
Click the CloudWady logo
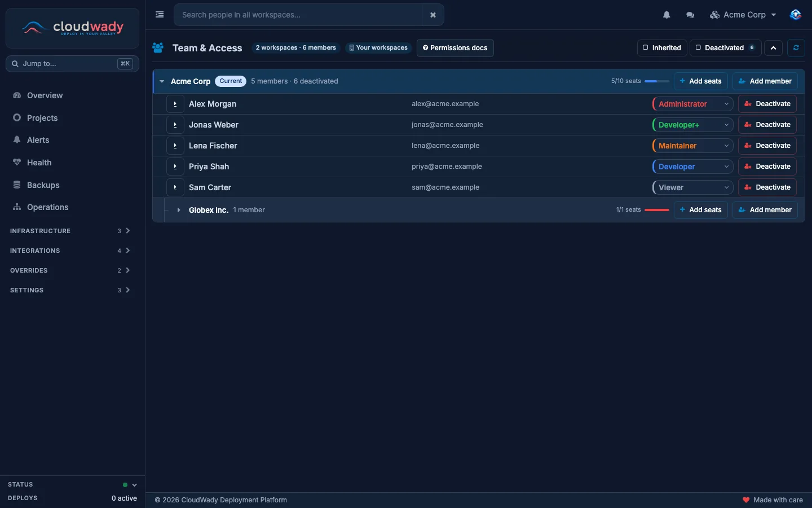pyautogui.click(x=72, y=28)
